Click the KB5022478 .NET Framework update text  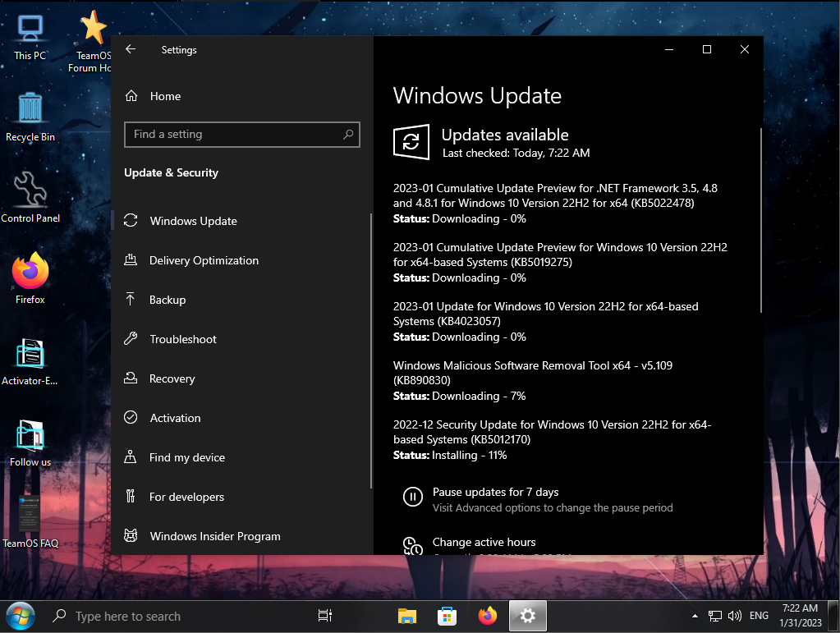pos(555,195)
